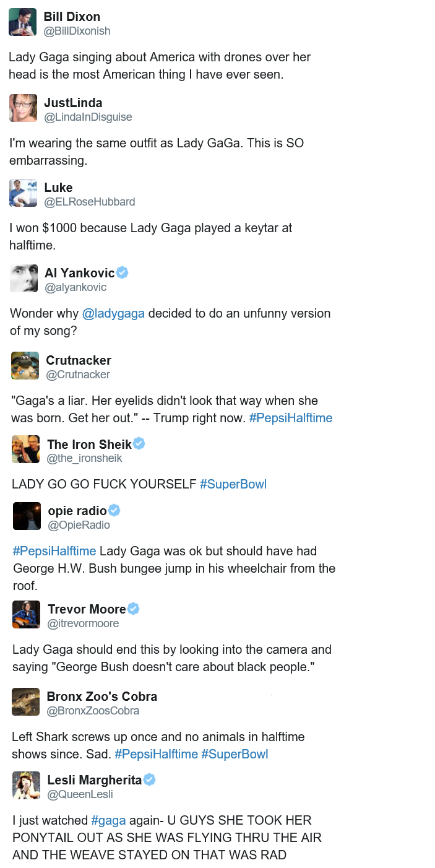
Task: Click the @ELRoseHubbard username
Action: (x=89, y=202)
